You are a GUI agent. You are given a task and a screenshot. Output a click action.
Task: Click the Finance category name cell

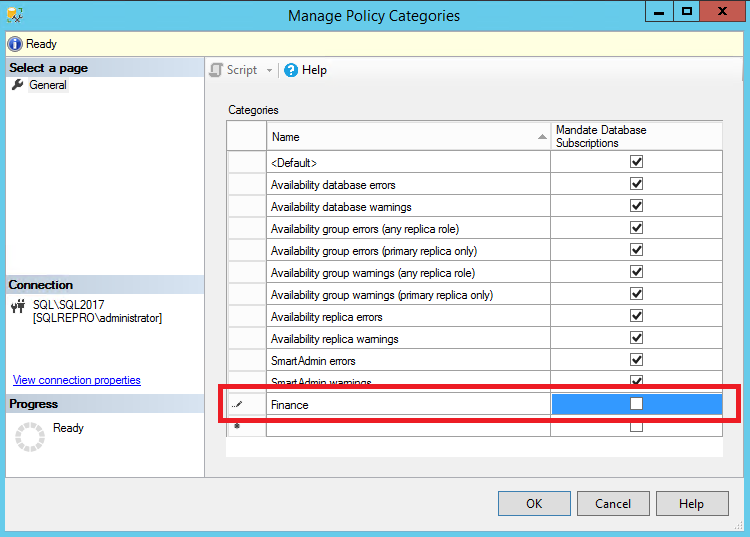pos(408,405)
